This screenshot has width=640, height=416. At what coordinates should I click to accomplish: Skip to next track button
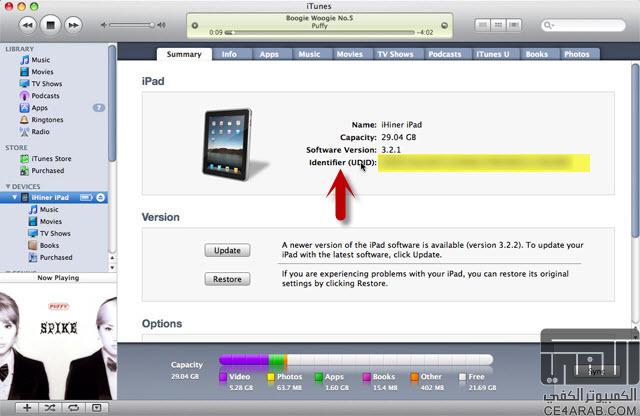(73, 25)
